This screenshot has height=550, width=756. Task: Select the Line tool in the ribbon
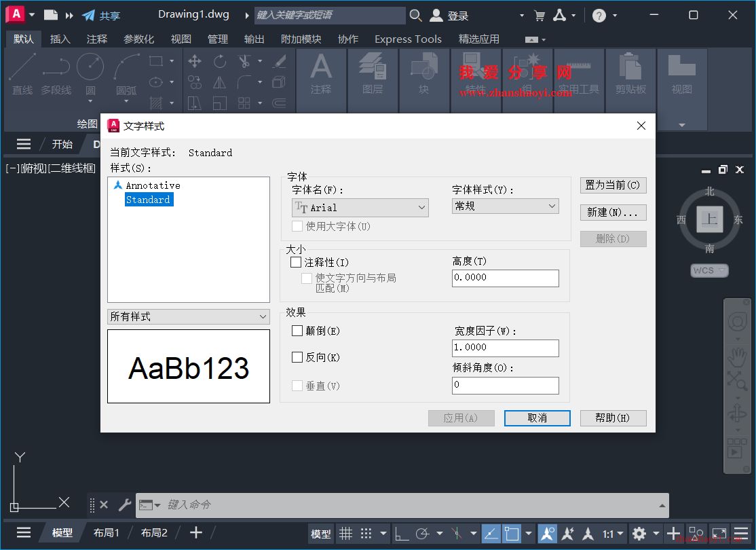point(22,73)
